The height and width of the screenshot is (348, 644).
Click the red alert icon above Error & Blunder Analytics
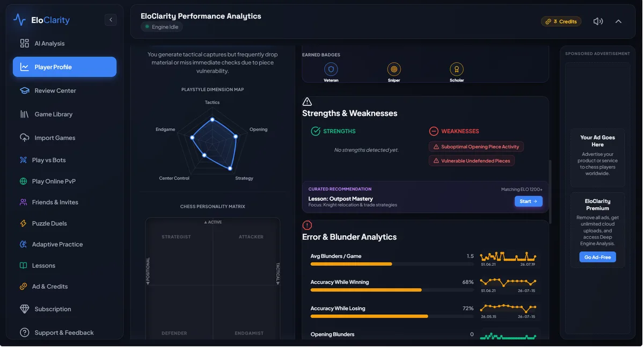307,225
